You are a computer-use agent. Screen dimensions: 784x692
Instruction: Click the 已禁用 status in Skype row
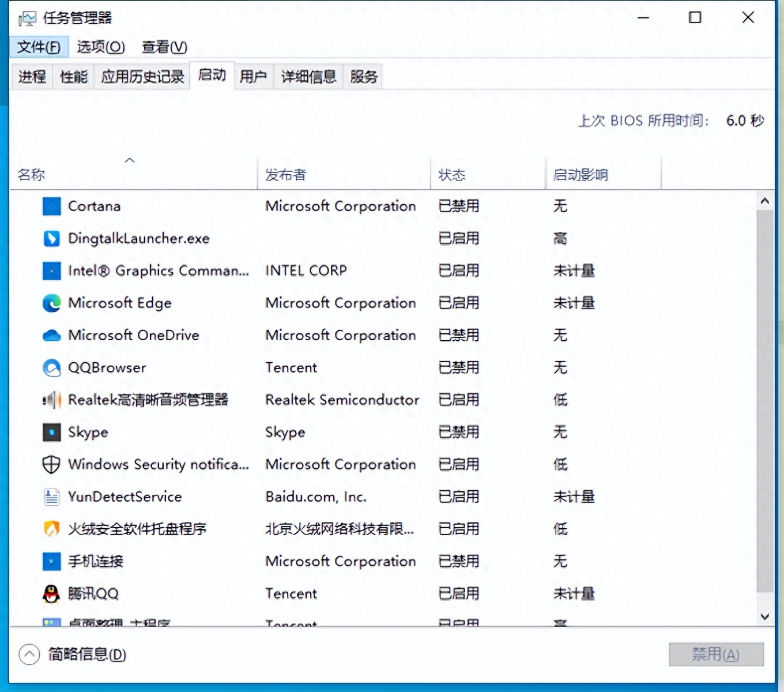tap(459, 432)
